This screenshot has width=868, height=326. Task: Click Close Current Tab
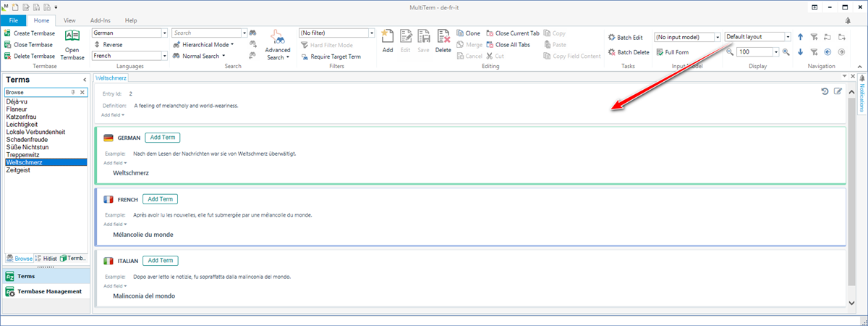pos(513,33)
